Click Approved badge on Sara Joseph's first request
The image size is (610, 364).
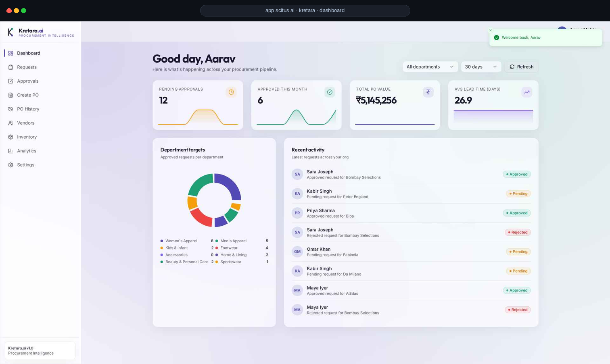[517, 174]
